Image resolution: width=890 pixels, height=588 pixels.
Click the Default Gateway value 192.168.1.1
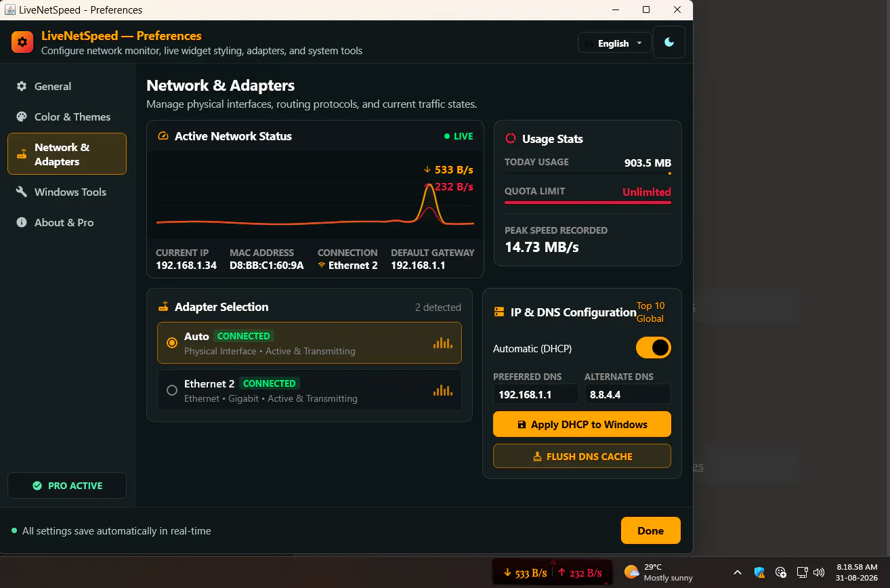418,266
